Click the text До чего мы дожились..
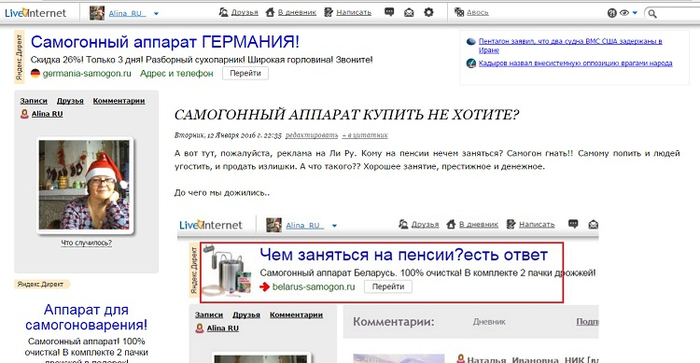The height and width of the screenshot is (363, 700). click(x=222, y=193)
